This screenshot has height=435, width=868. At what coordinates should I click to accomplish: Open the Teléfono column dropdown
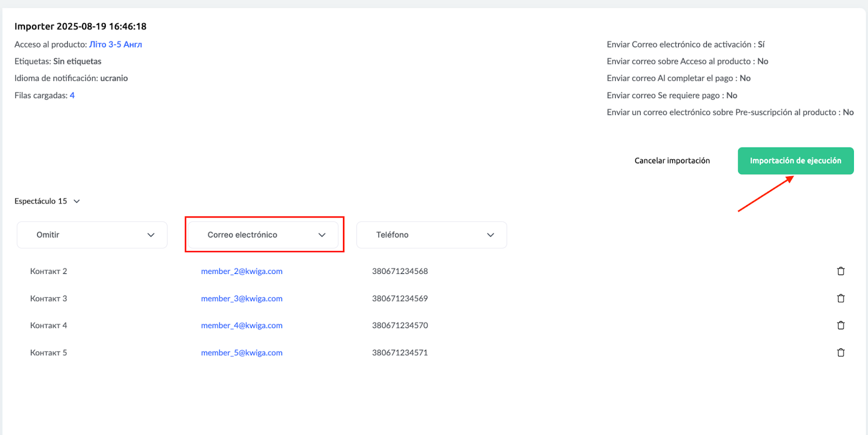pos(431,235)
